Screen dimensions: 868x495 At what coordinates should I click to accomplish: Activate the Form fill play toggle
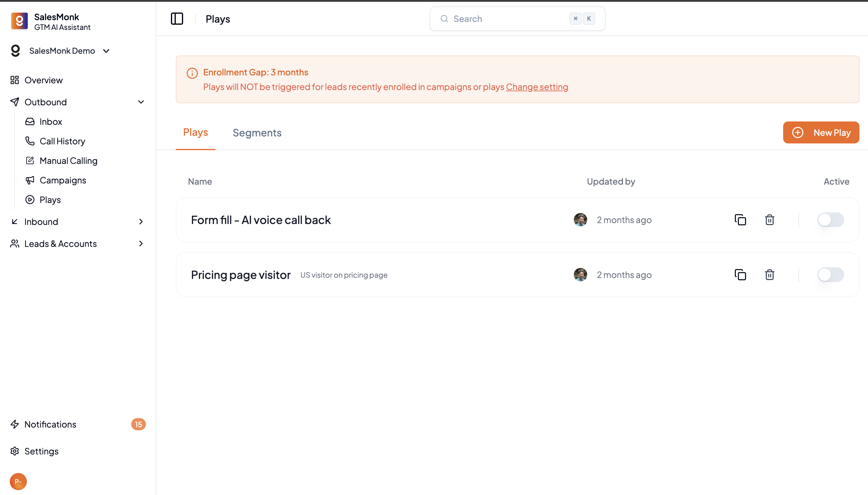[830, 220]
